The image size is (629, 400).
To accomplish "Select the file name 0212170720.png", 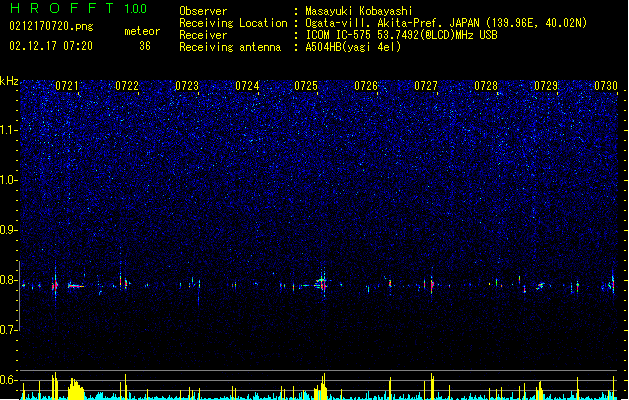I will click(51, 26).
